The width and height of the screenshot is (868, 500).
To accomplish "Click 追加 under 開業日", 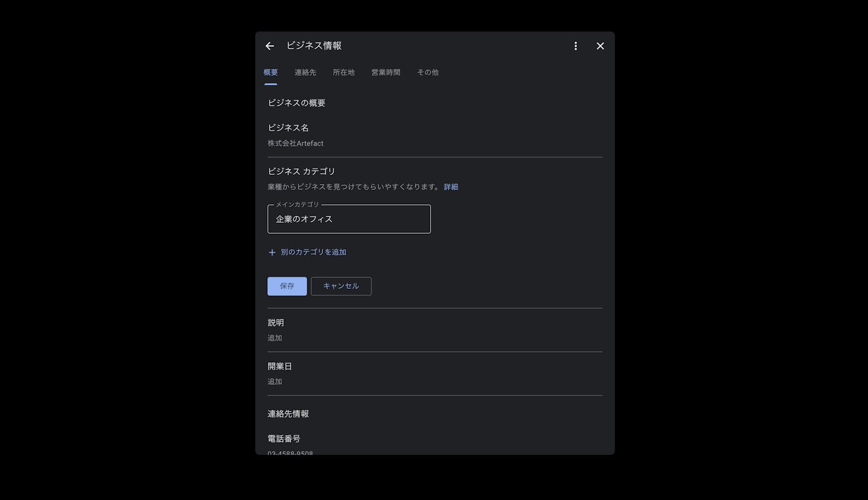I will click(275, 381).
